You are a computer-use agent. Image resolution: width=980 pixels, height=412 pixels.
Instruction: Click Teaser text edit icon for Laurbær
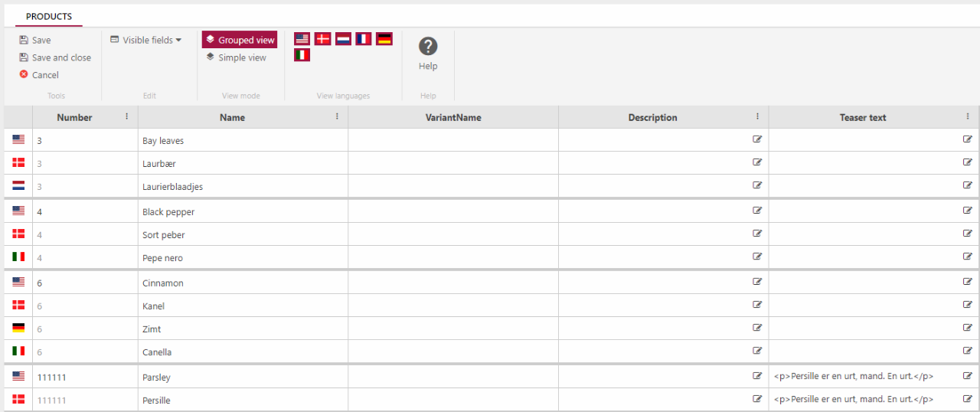[968, 162]
